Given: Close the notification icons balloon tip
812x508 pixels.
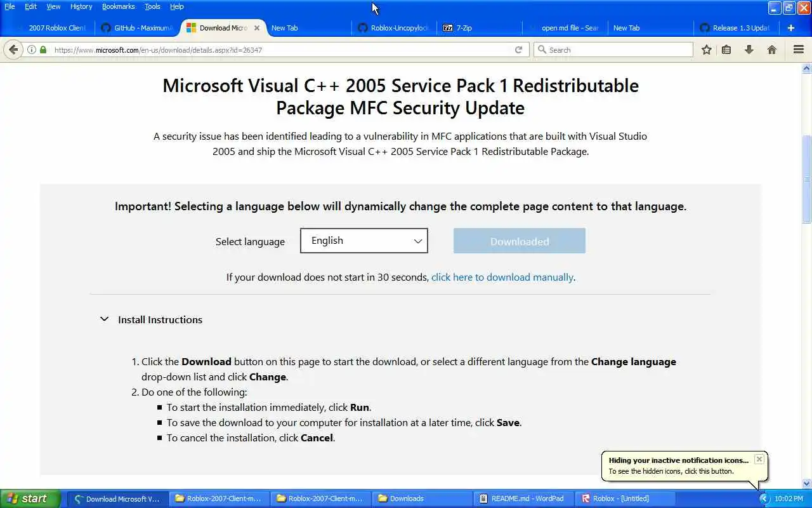Looking at the screenshot, I should point(759,459).
